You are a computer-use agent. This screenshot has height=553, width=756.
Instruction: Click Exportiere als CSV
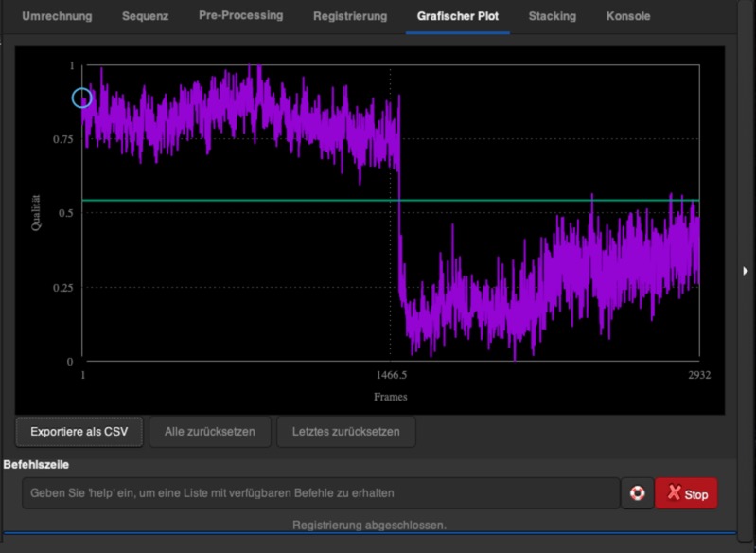coord(79,432)
